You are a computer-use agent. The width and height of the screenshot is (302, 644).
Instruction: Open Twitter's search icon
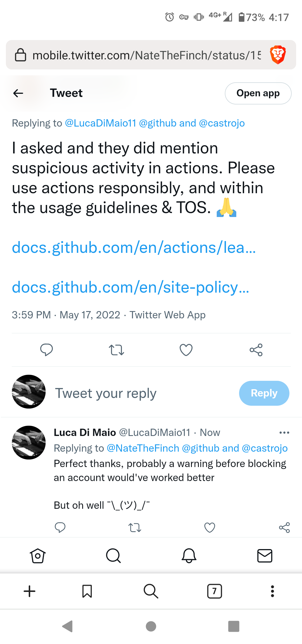pyautogui.click(x=113, y=556)
